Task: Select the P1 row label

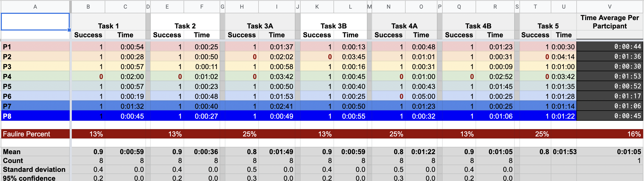Action: 35,47
